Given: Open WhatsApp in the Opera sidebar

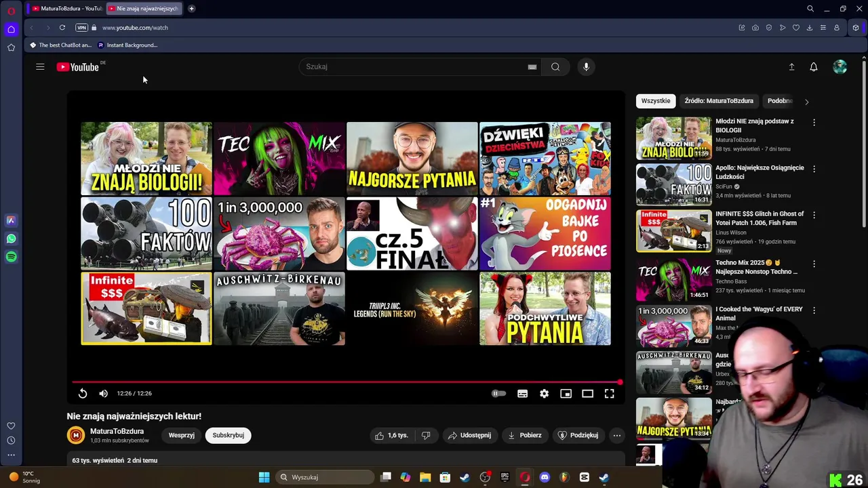Looking at the screenshot, I should [x=11, y=239].
